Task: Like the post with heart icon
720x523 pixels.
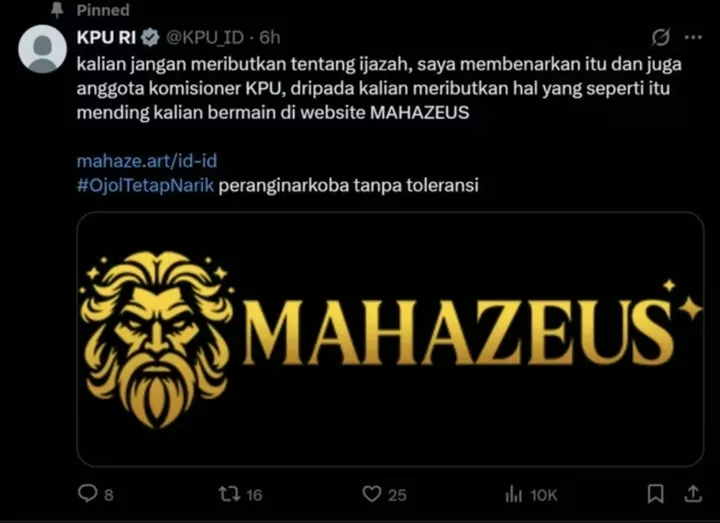Action: [371, 494]
